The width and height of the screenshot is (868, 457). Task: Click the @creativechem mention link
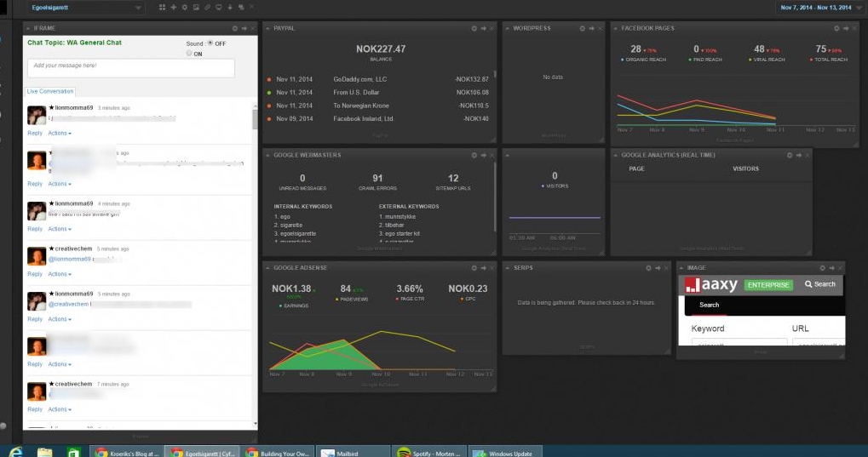[68, 305]
